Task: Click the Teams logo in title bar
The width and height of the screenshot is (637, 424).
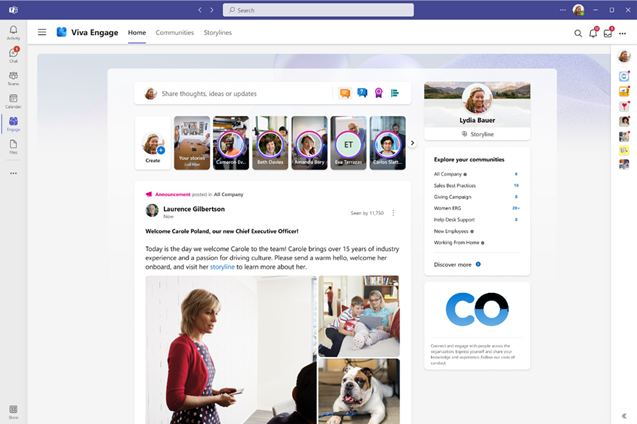Action: pos(13,10)
